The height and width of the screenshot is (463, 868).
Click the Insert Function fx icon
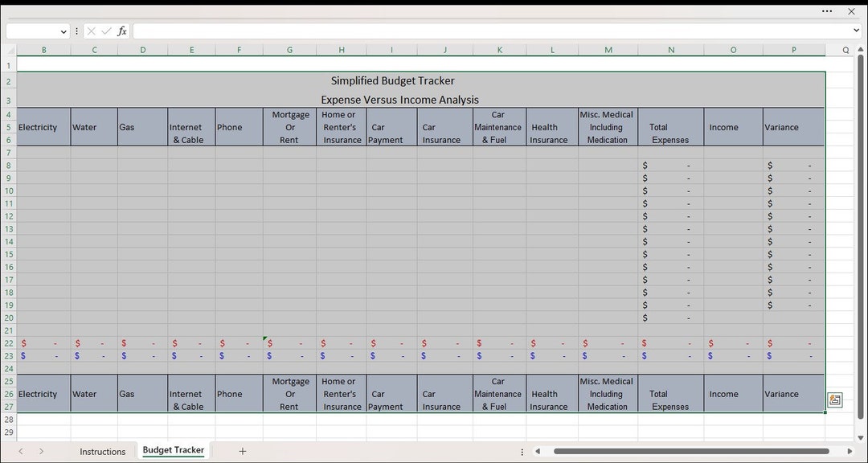tap(121, 31)
